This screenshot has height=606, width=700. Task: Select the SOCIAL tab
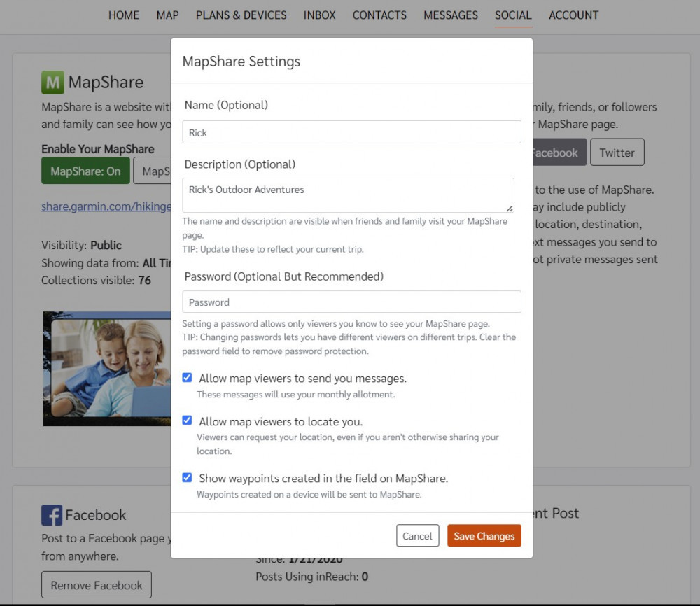click(x=513, y=15)
